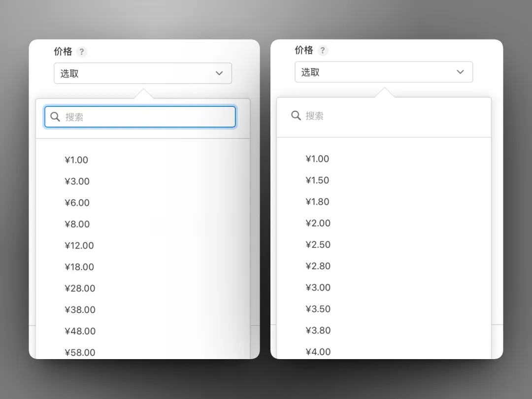Select the ¥38.00 price option
Image resolution: width=532 pixels, height=399 pixels.
[x=80, y=309]
